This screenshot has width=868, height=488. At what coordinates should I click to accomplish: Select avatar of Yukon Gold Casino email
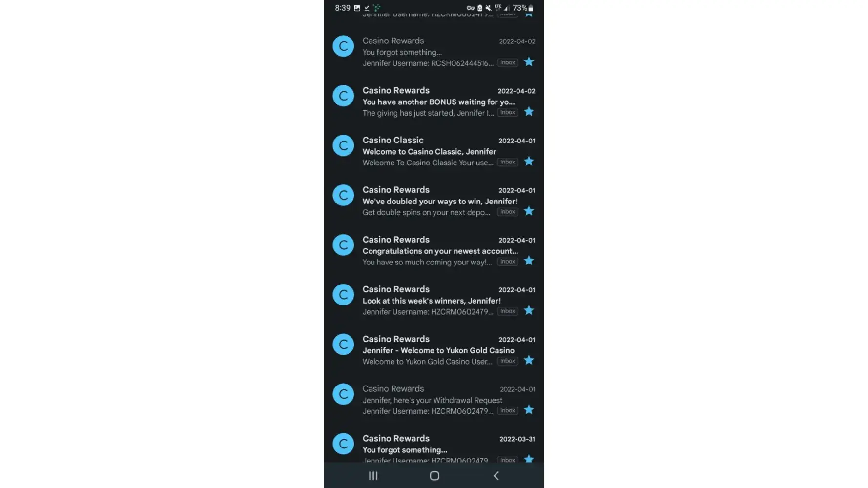tap(343, 344)
